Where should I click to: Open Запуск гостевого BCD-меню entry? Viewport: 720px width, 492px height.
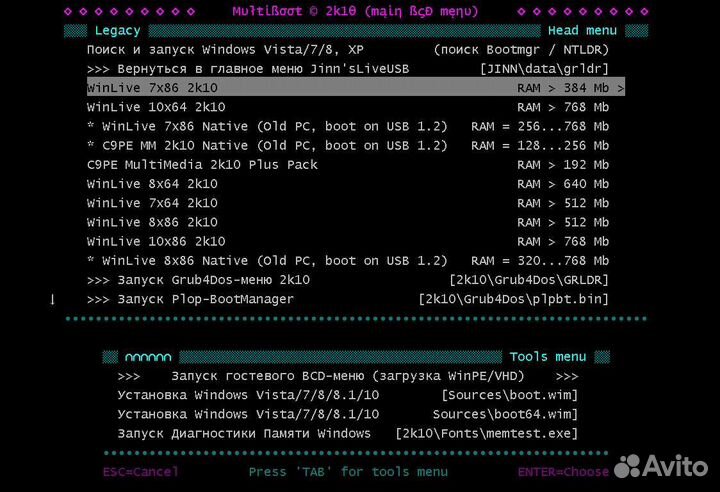tap(348, 376)
